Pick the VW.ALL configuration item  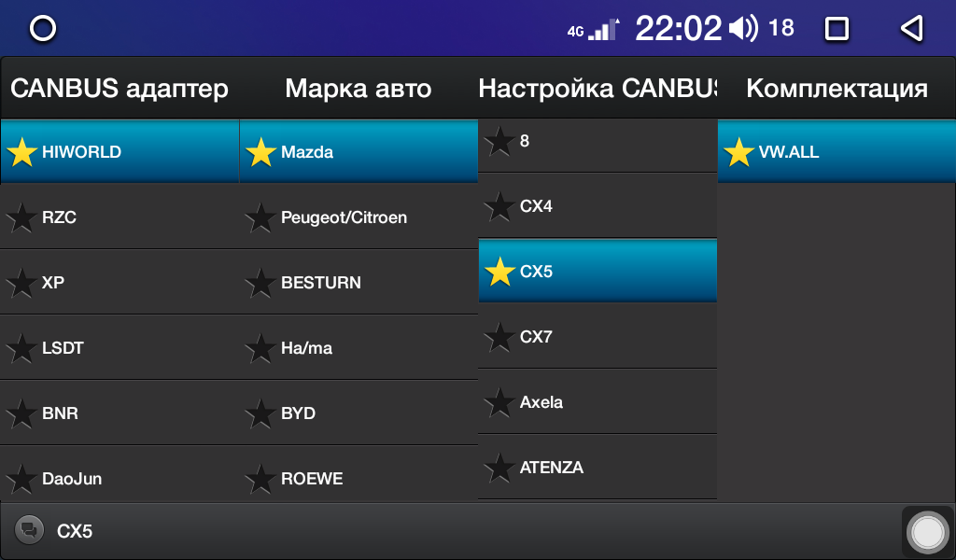(836, 152)
